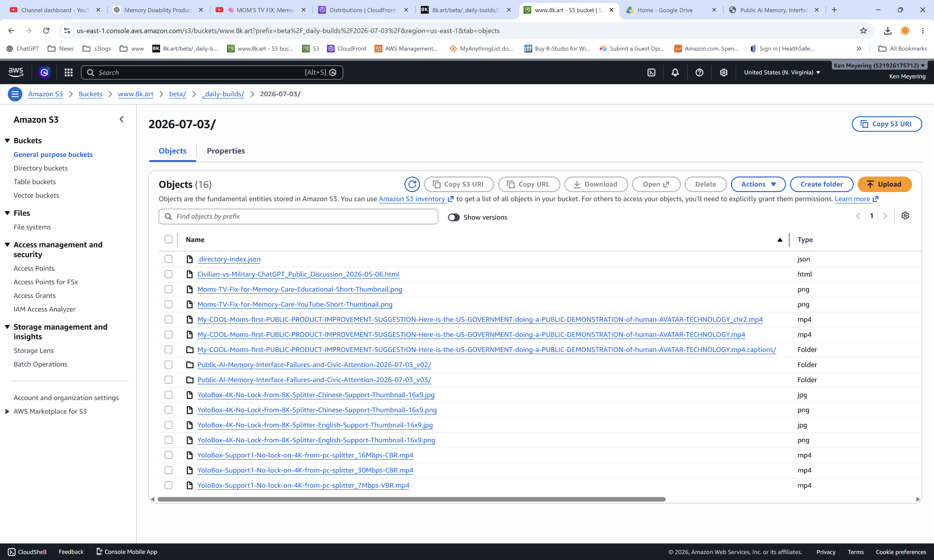Switch to Distributions CloudFront browser tab
Screen dimensions: 934x560
click(x=363, y=10)
